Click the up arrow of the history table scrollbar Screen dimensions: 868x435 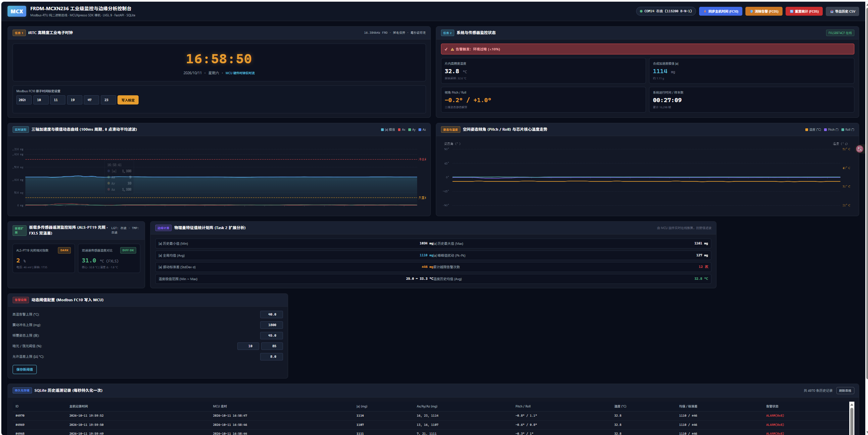(x=852, y=404)
